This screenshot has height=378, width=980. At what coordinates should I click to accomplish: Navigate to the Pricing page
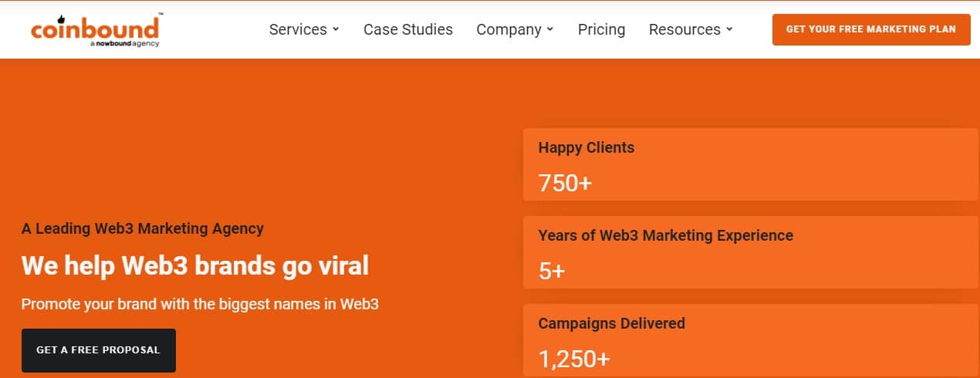pos(601,29)
